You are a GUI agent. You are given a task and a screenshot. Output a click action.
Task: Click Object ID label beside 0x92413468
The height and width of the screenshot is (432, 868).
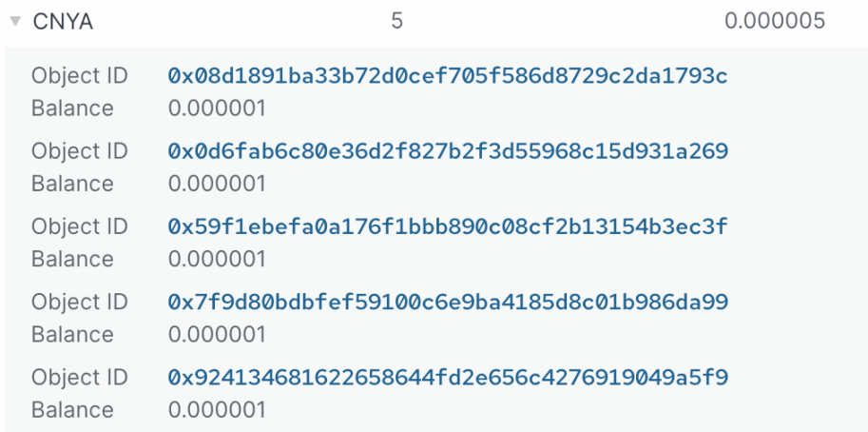[x=79, y=377]
